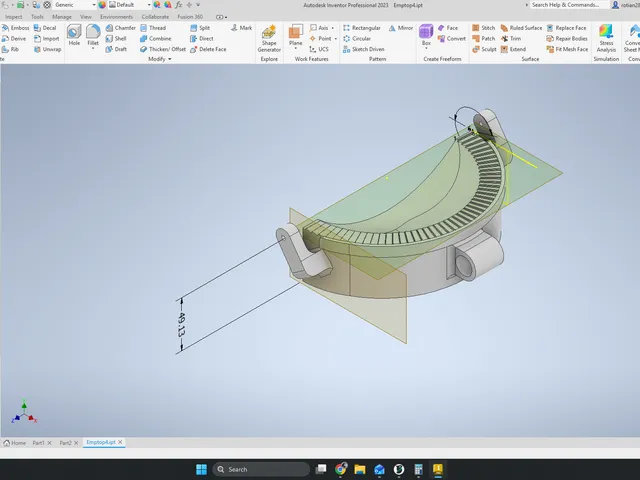The image size is (640, 480).
Task: Select the Rectangular pattern tool
Action: [x=362, y=28]
